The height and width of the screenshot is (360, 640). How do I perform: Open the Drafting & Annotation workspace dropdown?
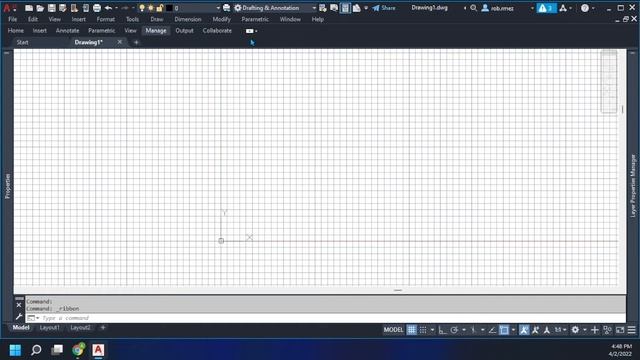pos(314,8)
